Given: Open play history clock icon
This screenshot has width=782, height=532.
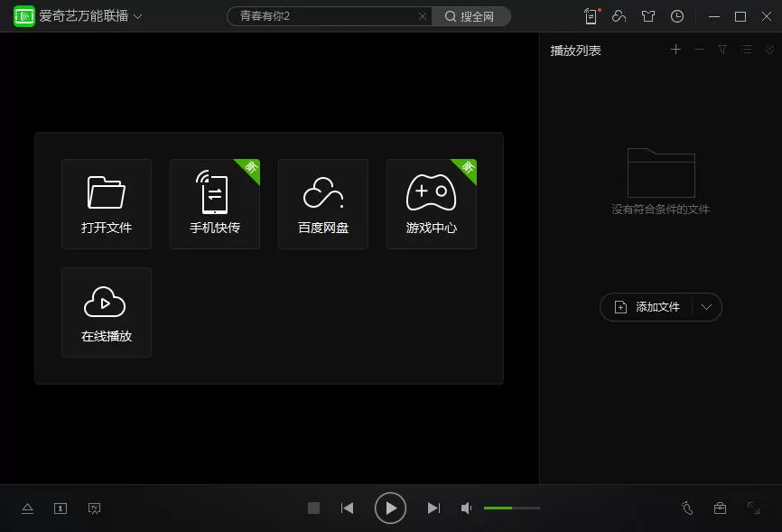Looking at the screenshot, I should click(676, 16).
